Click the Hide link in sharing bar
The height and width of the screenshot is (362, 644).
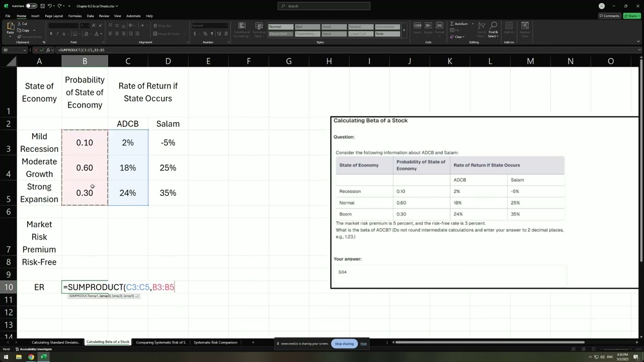(x=363, y=343)
